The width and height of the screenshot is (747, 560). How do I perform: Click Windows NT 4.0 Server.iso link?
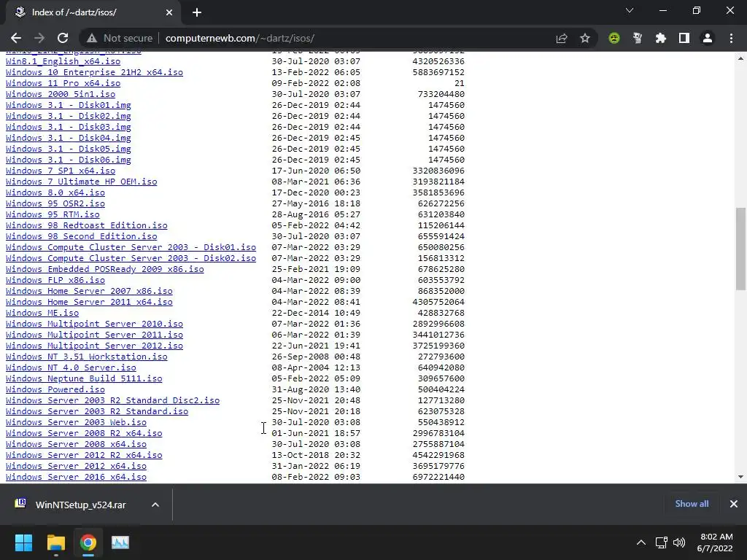click(71, 368)
